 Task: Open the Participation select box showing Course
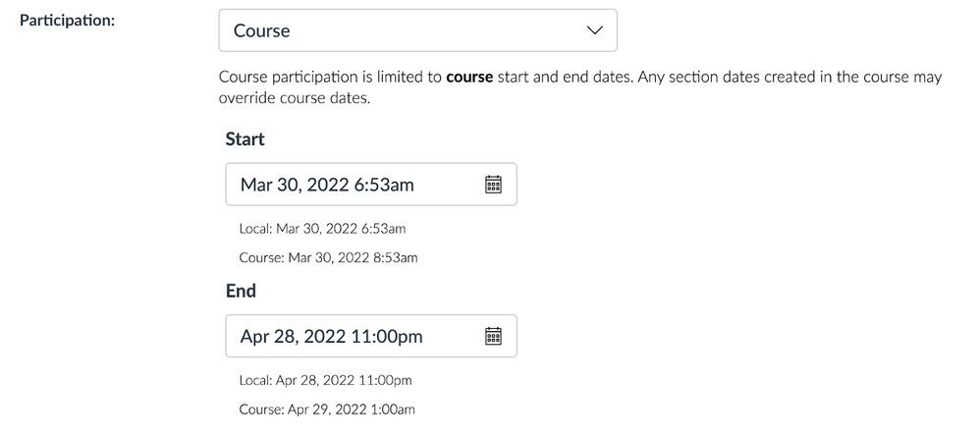[x=417, y=30]
